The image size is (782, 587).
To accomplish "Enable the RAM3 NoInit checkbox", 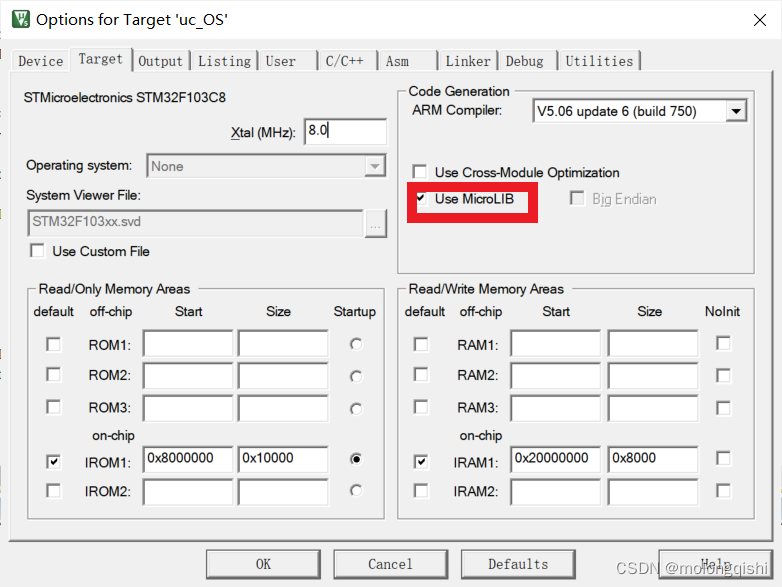I will click(x=723, y=408).
